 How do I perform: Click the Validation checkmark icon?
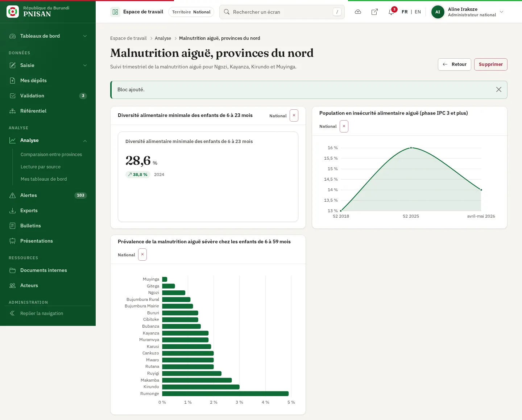coord(13,96)
